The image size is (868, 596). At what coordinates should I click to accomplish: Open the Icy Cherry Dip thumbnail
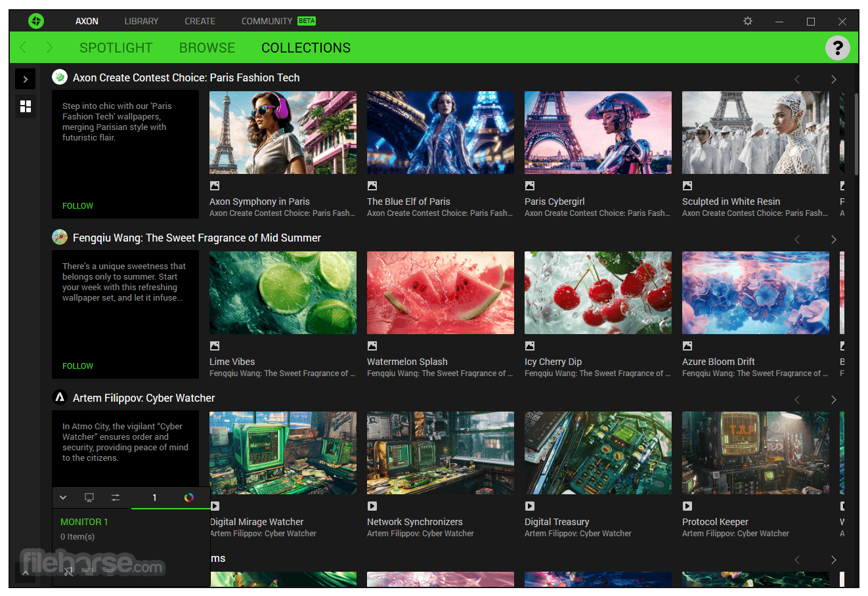(x=598, y=293)
